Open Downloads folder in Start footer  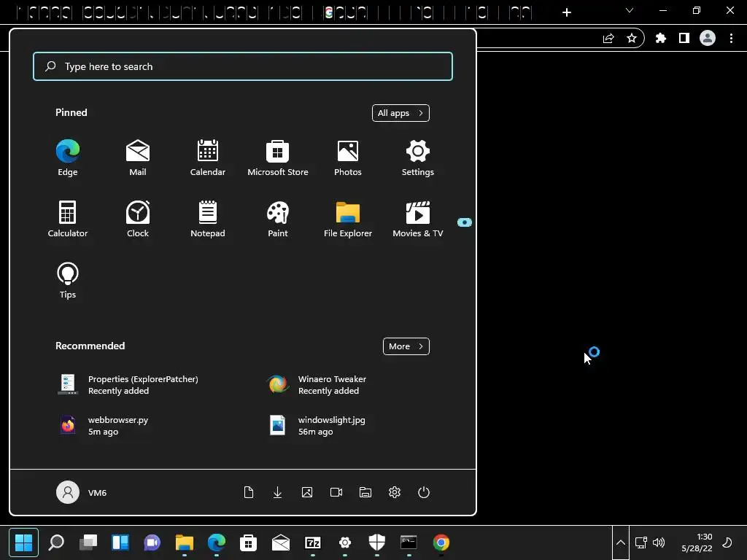tap(278, 492)
